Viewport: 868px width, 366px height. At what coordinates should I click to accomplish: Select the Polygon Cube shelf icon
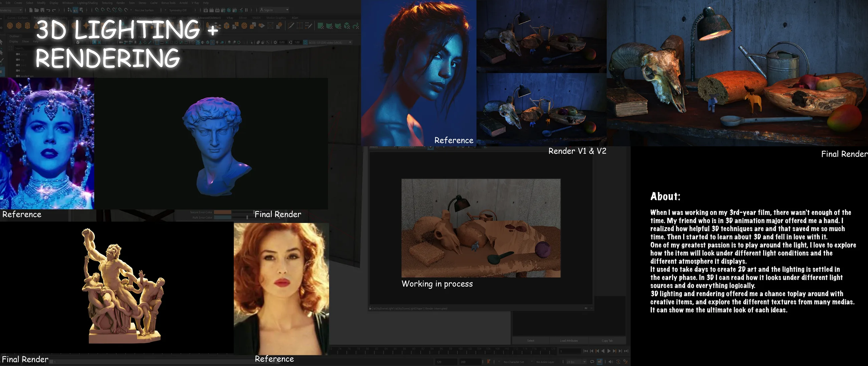click(x=19, y=26)
